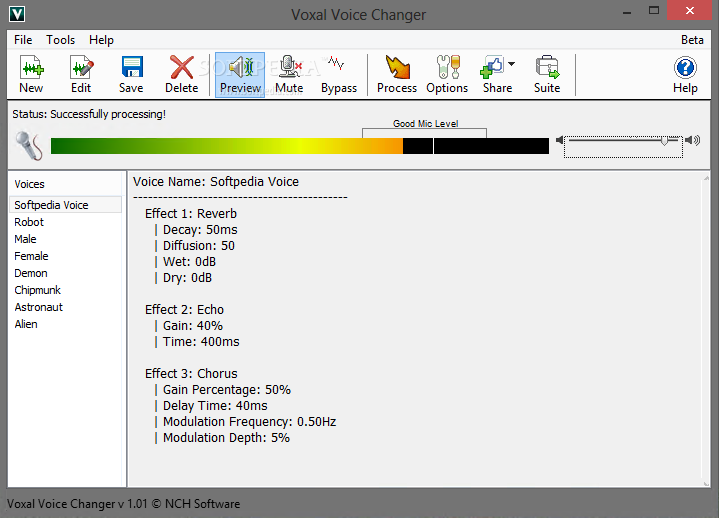This screenshot has height=518, width=719.
Task: Minimize the Voxal window
Action: [627, 11]
